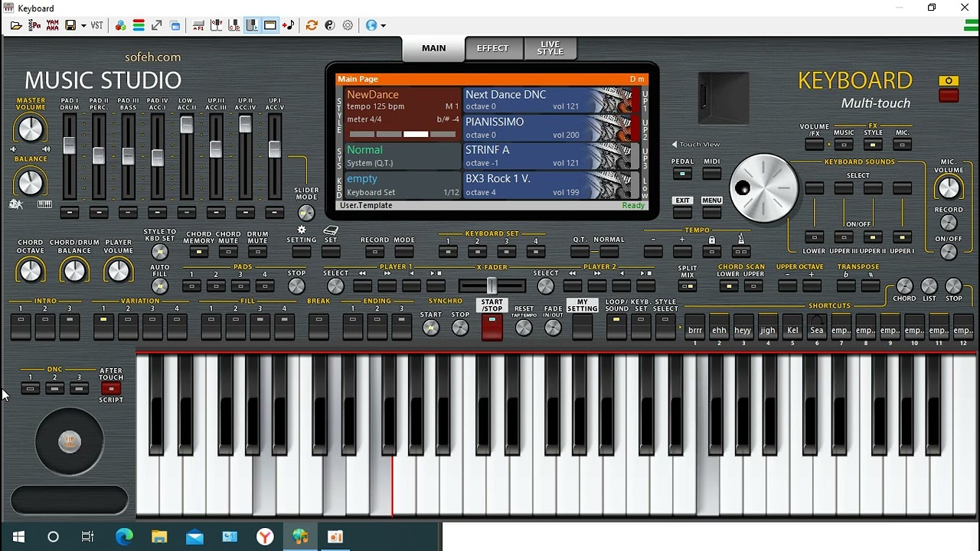Click the MENU button
Image resolution: width=980 pixels, height=551 pixels.
(x=712, y=212)
